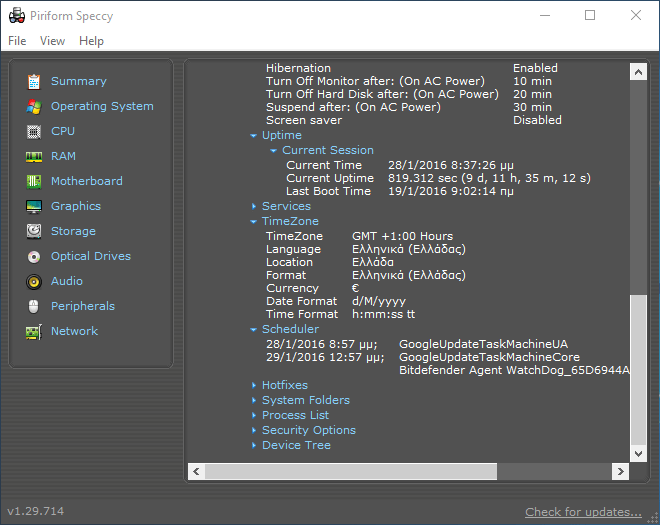Expand the Process List node
The image size is (660, 525).
pyautogui.click(x=254, y=415)
